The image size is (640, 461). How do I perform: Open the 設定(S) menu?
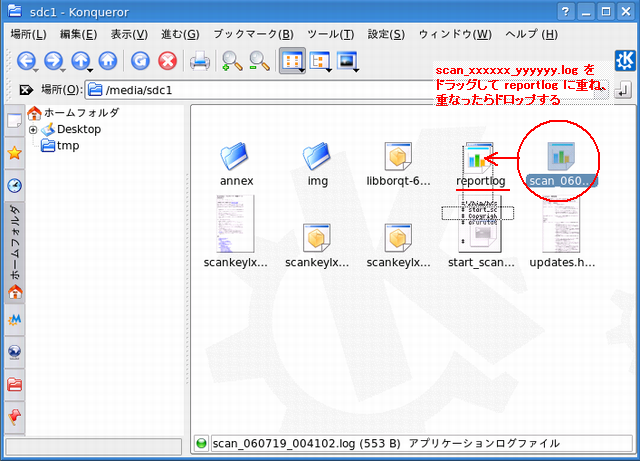pyautogui.click(x=386, y=34)
